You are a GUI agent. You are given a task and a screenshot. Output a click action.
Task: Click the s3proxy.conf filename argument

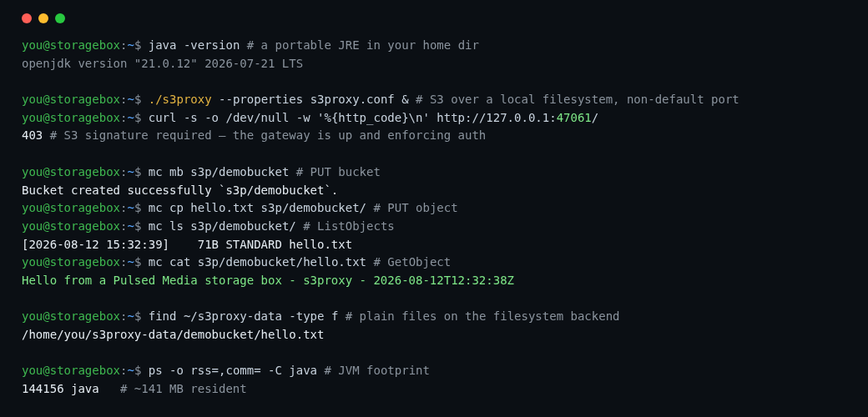pyautogui.click(x=352, y=99)
